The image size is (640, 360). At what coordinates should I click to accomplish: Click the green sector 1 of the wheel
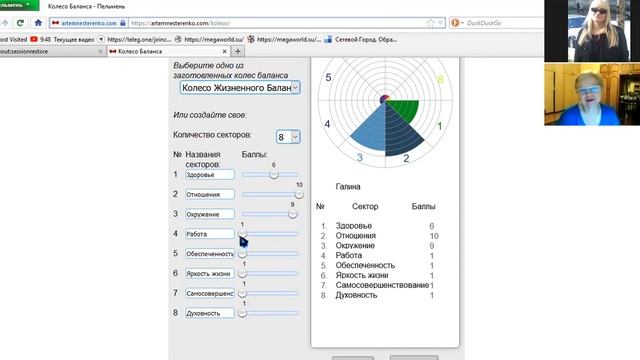(405, 109)
